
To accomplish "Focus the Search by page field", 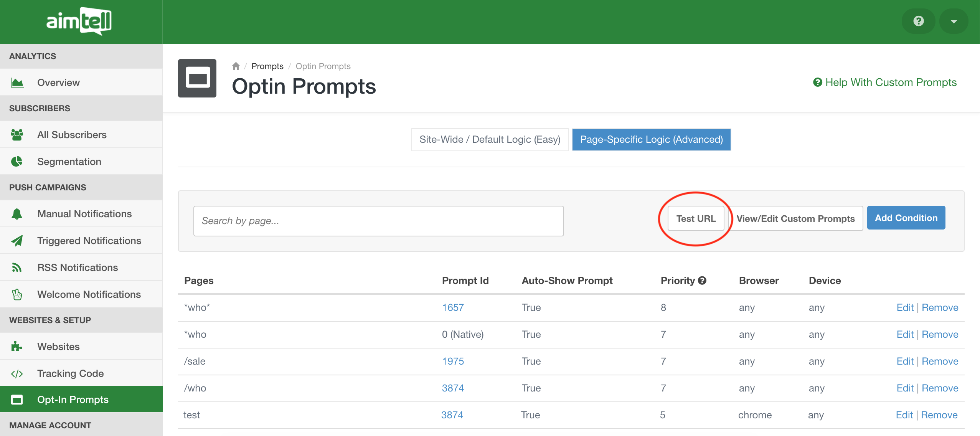I will (378, 221).
